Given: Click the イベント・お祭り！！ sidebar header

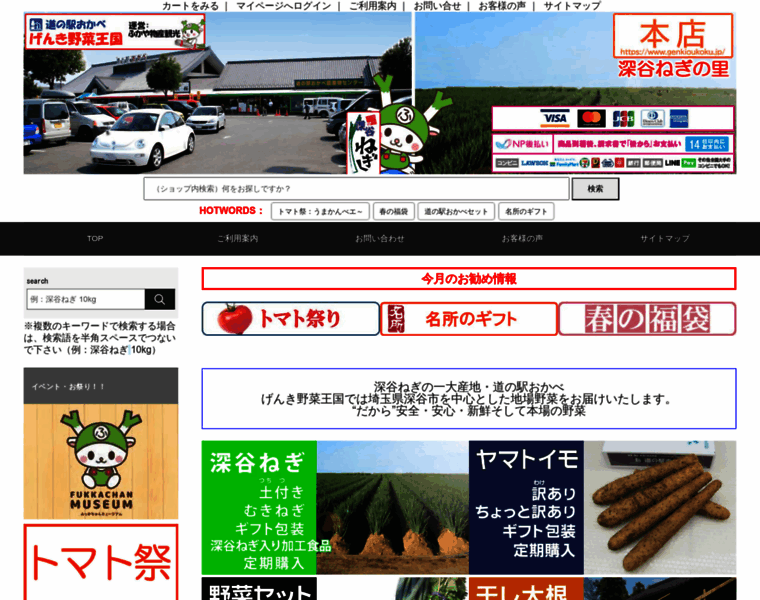Looking at the screenshot, I should [x=101, y=386].
